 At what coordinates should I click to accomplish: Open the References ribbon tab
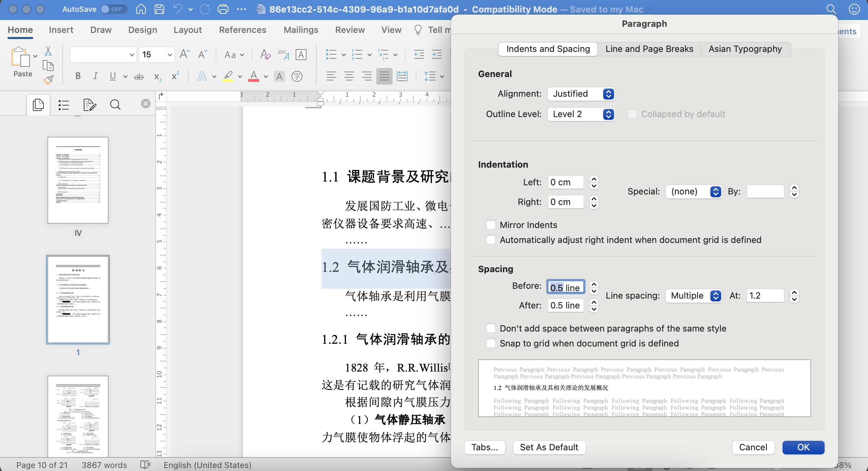coord(242,30)
